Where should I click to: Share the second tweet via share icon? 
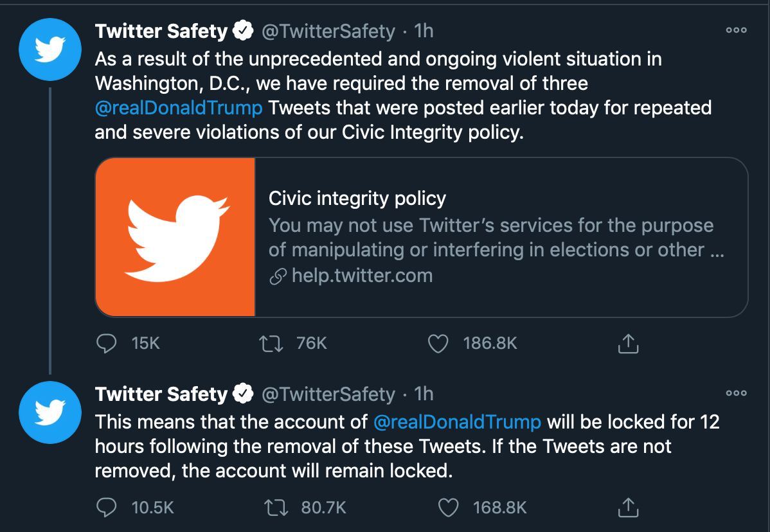tap(628, 508)
